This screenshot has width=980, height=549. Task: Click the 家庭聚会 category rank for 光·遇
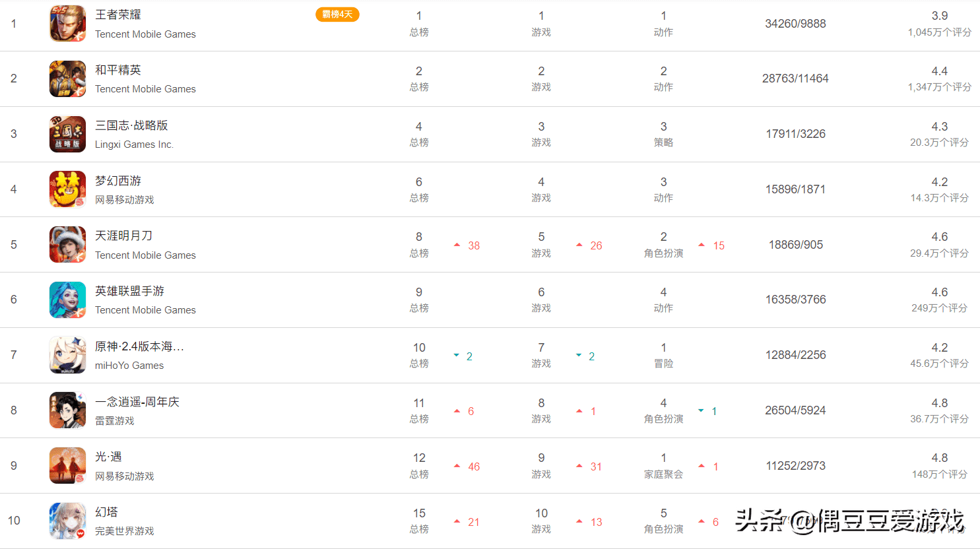point(663,466)
